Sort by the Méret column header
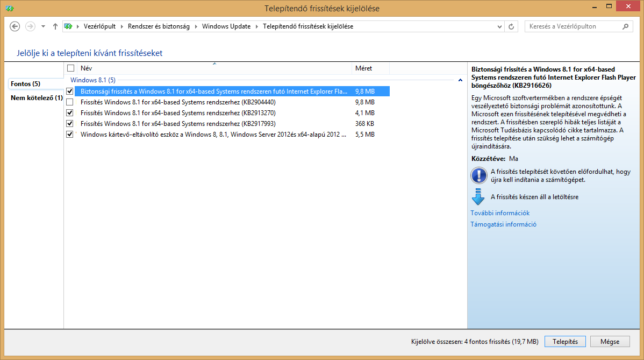Viewport: 644px width, 360px height. pyautogui.click(x=370, y=68)
